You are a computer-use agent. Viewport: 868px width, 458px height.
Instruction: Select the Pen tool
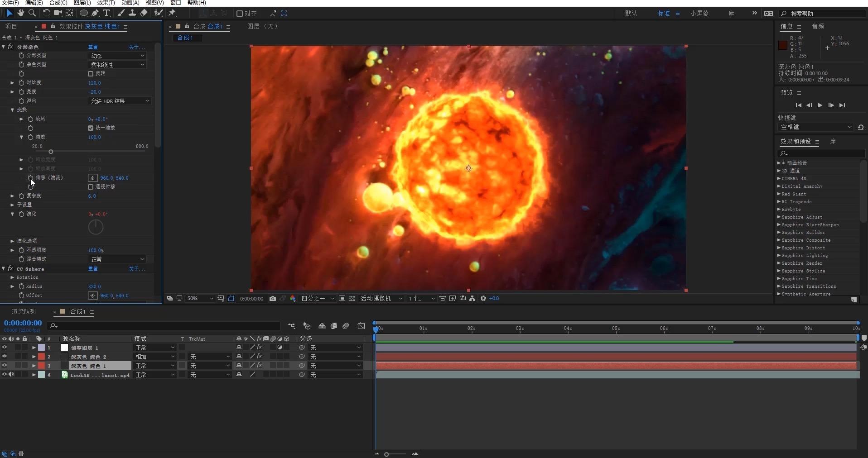[x=95, y=13]
